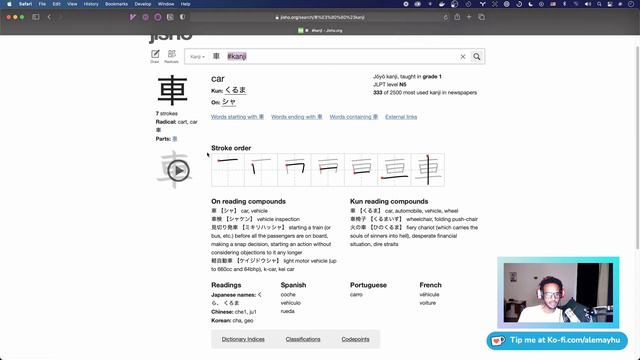The image size is (640, 360).
Task: Switch to Codepoints tab
Action: pyautogui.click(x=355, y=339)
